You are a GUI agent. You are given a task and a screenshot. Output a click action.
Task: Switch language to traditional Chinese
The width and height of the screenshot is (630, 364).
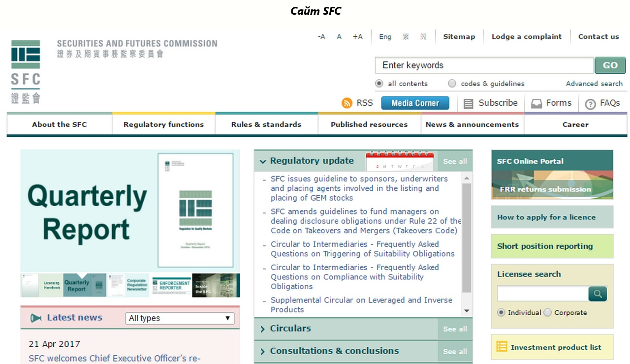click(406, 37)
